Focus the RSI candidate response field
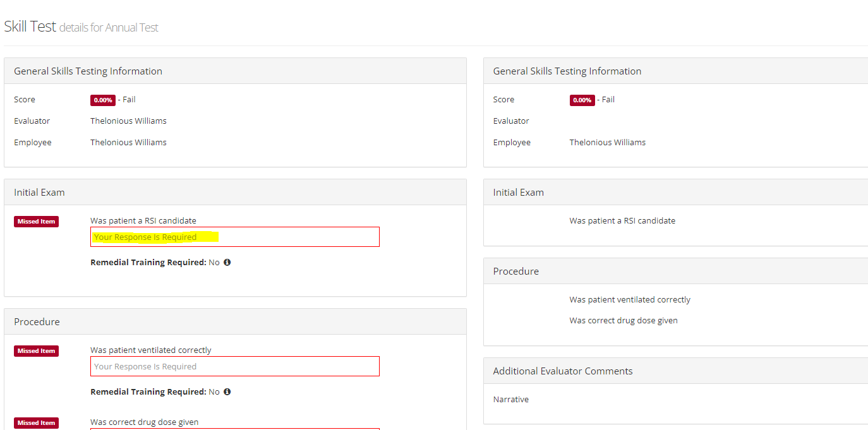 [x=234, y=237]
